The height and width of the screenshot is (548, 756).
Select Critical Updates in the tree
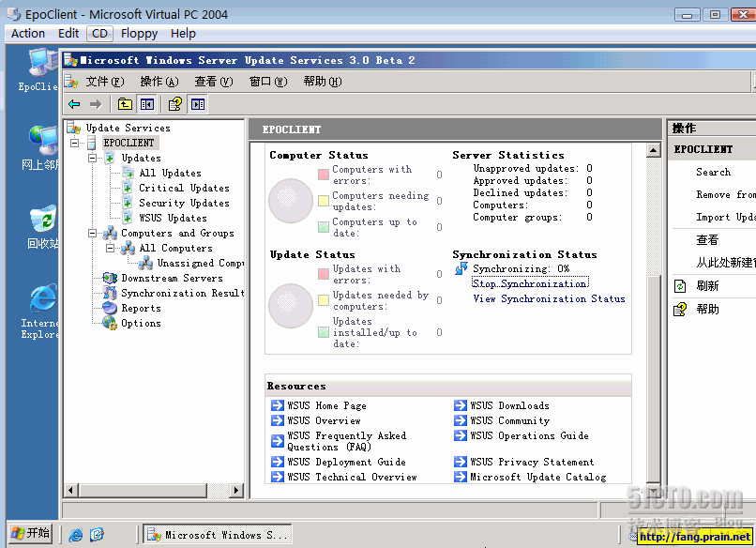[184, 188]
